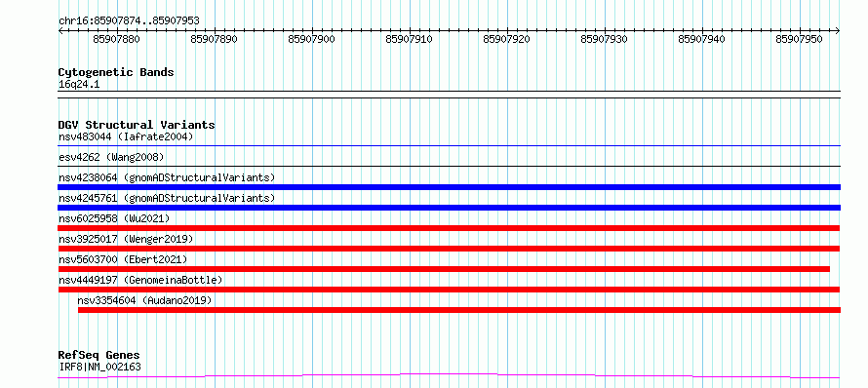Click the left arrowhead of the ruler

(x=60, y=30)
